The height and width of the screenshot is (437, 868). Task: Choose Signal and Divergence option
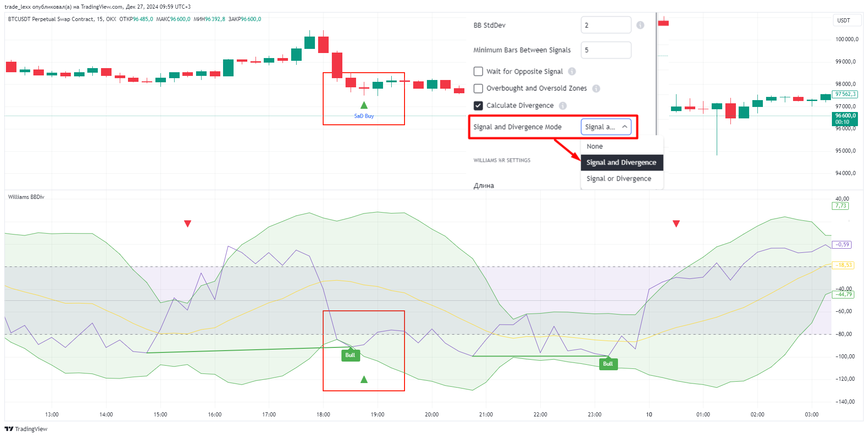point(622,162)
